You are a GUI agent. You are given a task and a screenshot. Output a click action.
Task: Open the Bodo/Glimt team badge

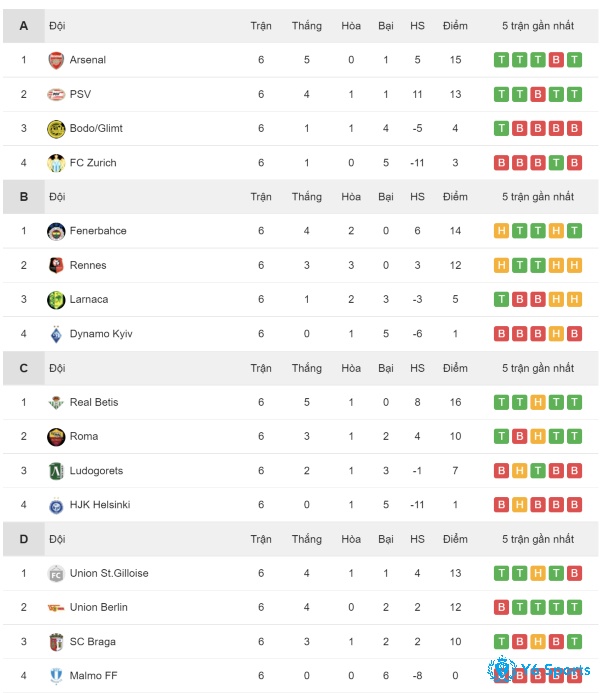tap(56, 129)
